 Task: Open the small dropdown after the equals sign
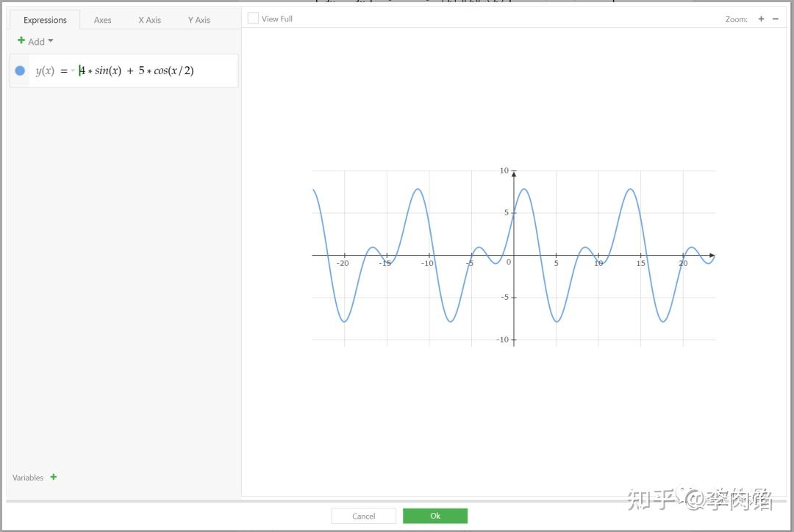point(73,71)
